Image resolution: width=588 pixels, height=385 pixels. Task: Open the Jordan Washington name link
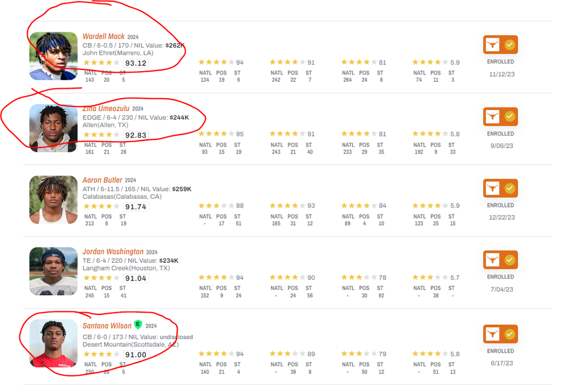pyautogui.click(x=113, y=252)
